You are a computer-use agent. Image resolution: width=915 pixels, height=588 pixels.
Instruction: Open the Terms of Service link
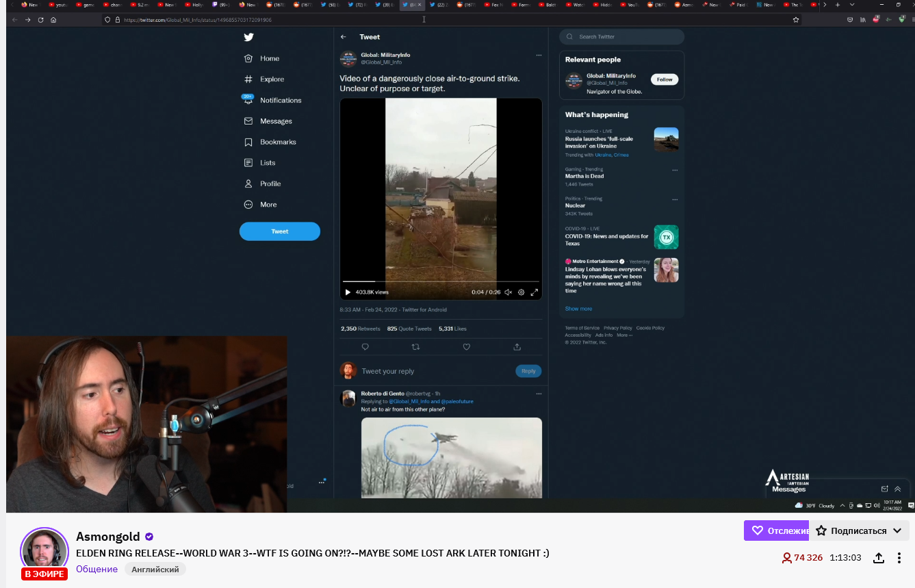pyautogui.click(x=582, y=328)
